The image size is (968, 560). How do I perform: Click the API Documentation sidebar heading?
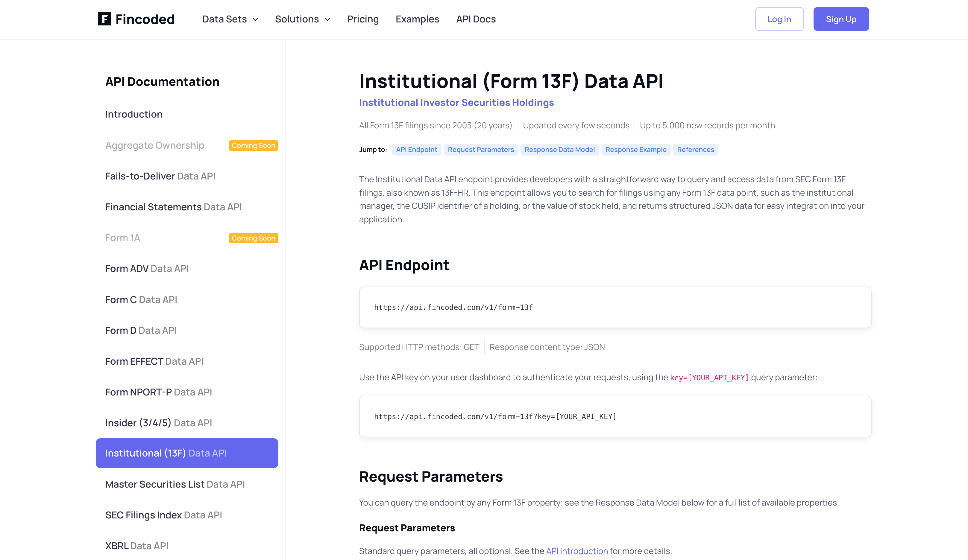pos(162,82)
